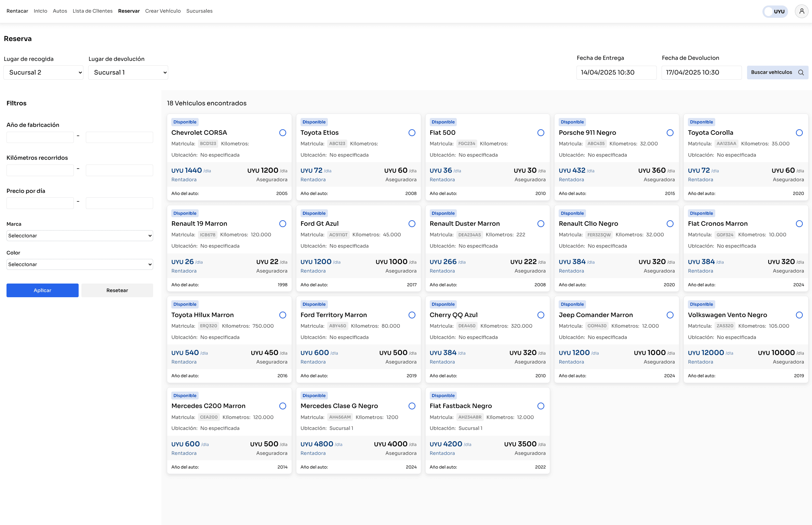Select the Porsche 911 Negro radio button
Viewport: 812px width, 525px height.
[x=670, y=133]
